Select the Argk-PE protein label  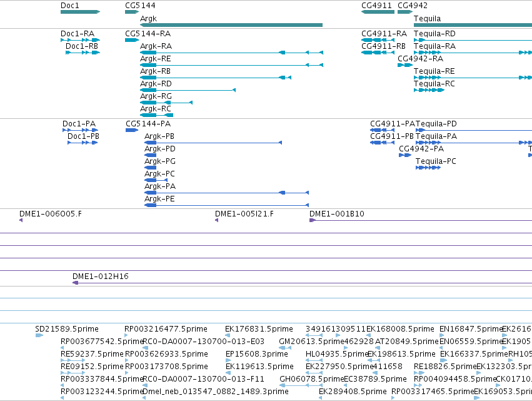point(159,199)
